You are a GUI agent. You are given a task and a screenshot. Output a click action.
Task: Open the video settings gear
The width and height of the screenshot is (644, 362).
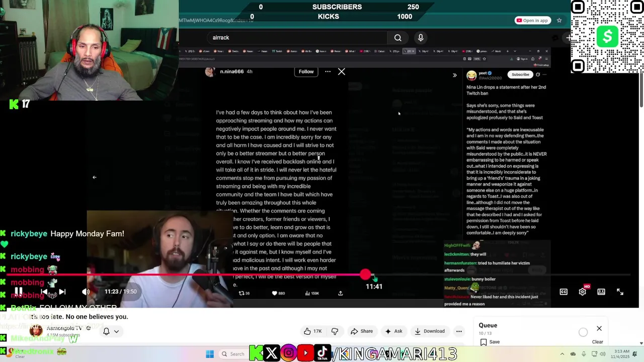tap(583, 292)
